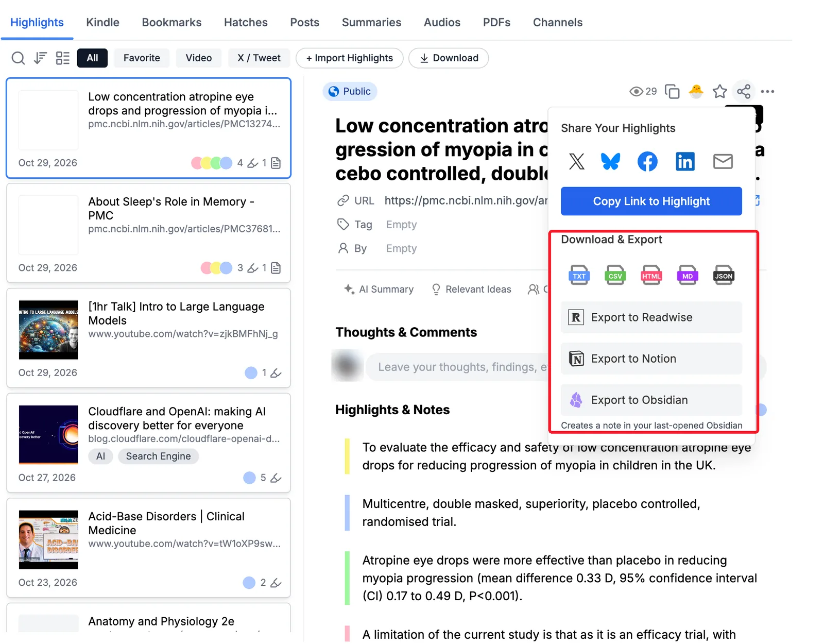
Task: Click the share icon
Action: click(743, 92)
